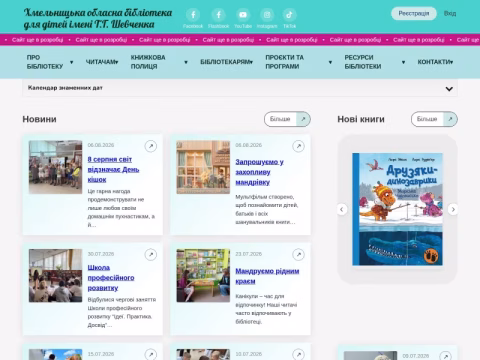
Task: Click the 'Новини' section heading
Action: 39,119
